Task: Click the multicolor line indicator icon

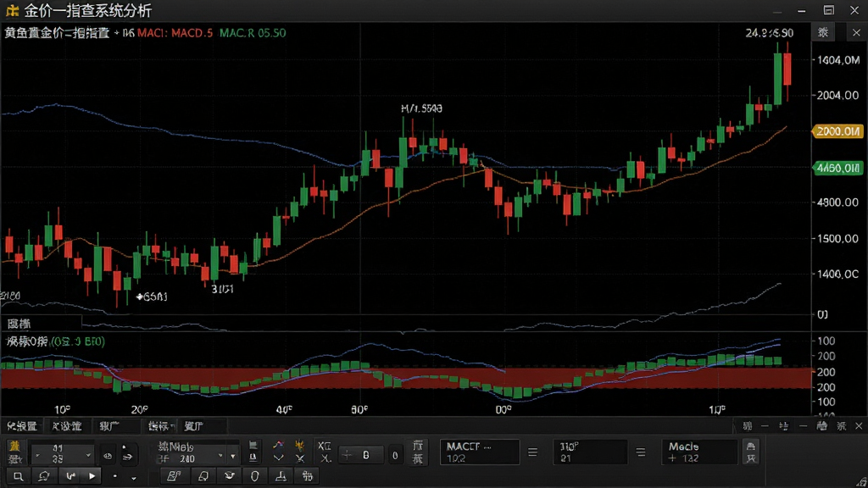Action: [278, 446]
